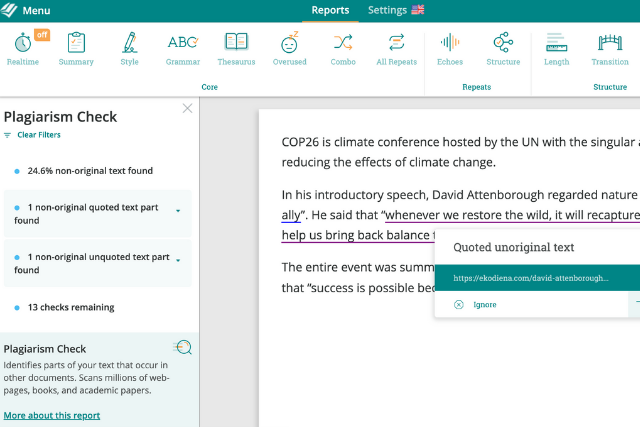Switch to the Reports tab
Viewport: 640px width, 427px height.
pyautogui.click(x=330, y=10)
